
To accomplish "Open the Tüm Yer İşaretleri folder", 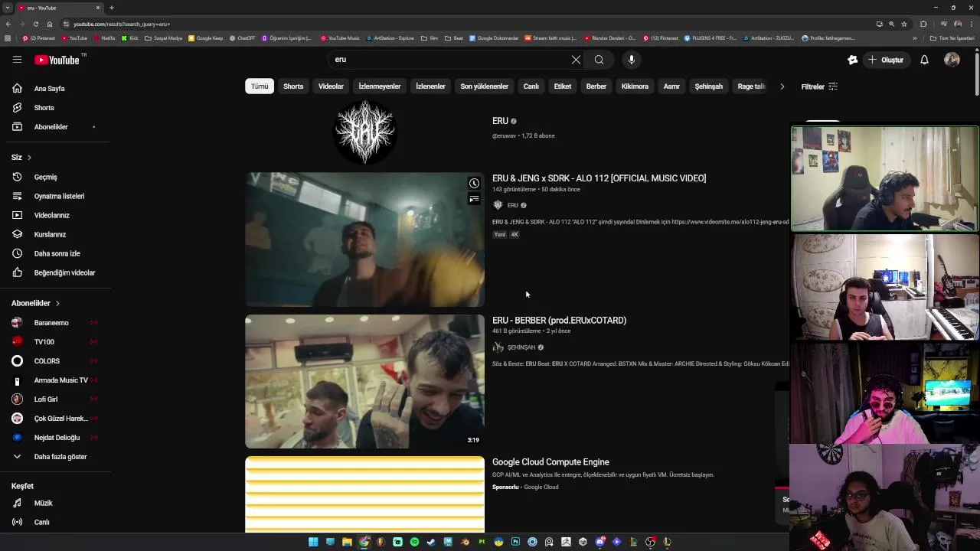I will (952, 38).
